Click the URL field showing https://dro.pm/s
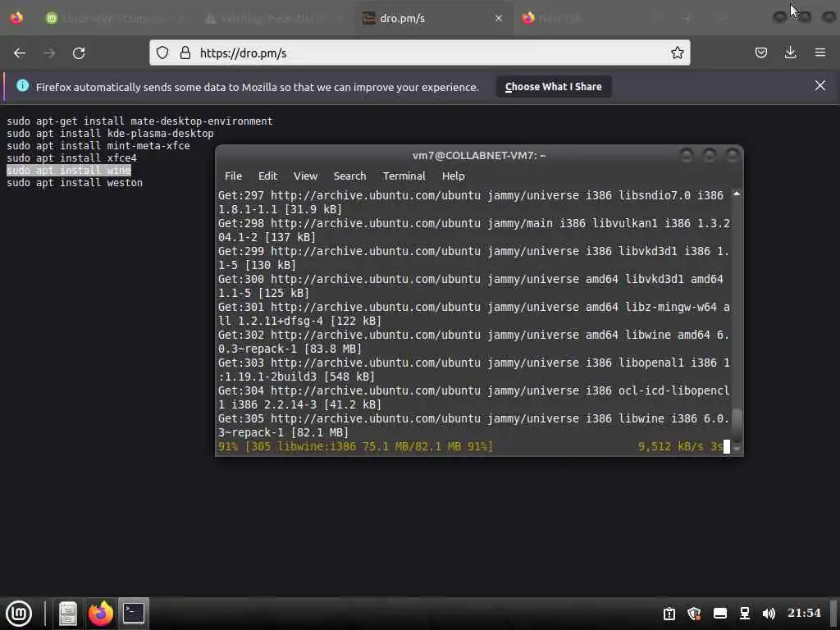 419,52
